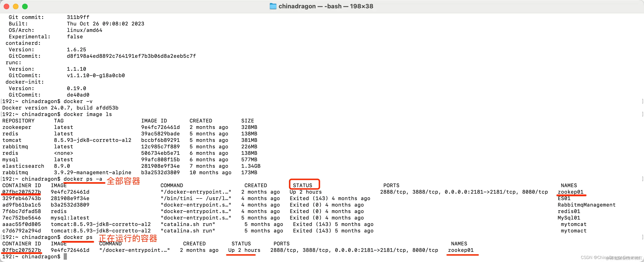Click the terminal cursor block at prompt
The width and height of the screenshot is (644, 262).
65,256
